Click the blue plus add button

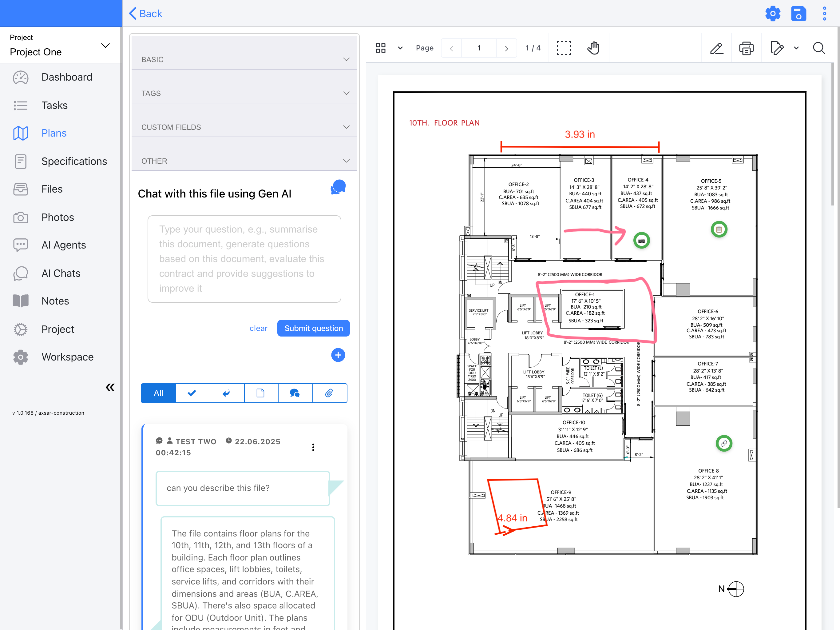(x=338, y=355)
